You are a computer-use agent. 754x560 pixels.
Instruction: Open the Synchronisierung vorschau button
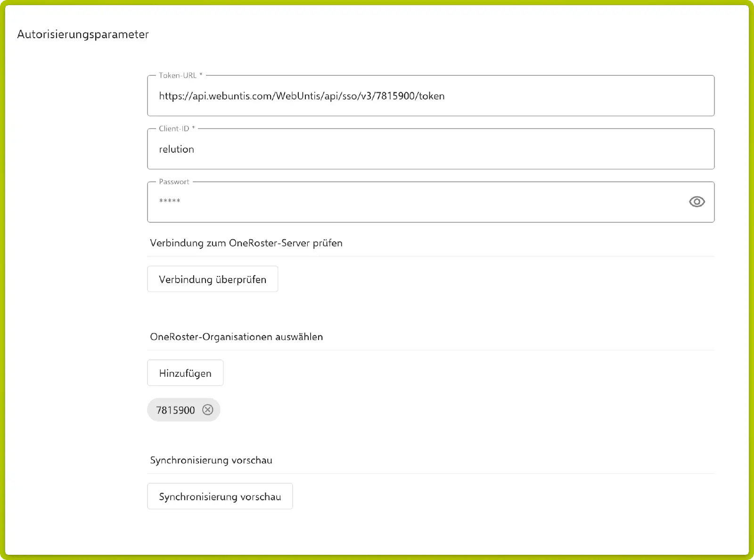220,496
